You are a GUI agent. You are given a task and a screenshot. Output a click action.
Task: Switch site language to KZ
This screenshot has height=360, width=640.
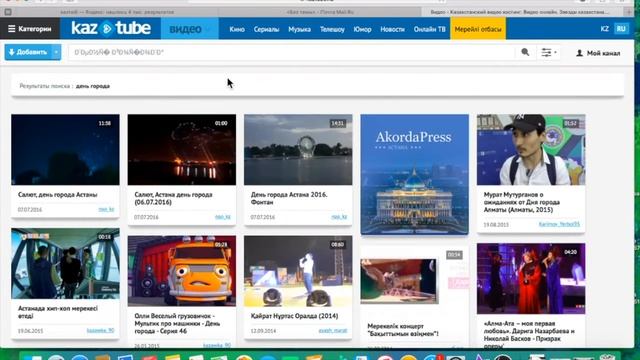[x=604, y=29]
